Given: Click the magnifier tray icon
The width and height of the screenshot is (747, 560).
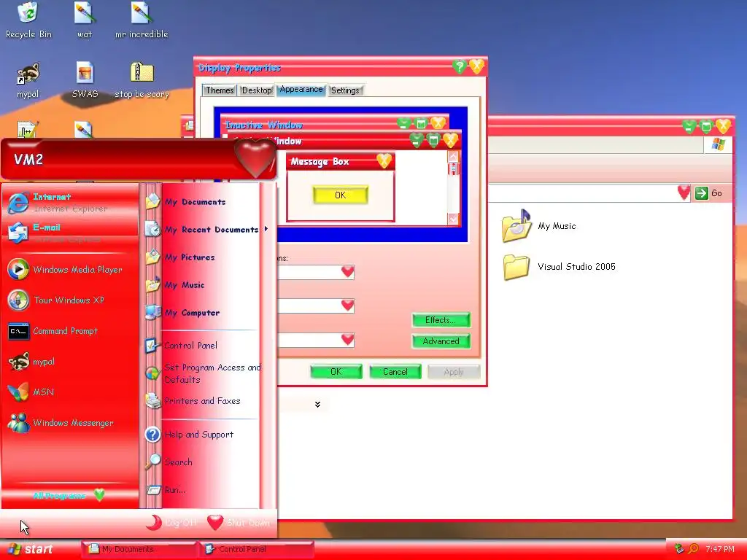Looking at the screenshot, I should coord(693,549).
